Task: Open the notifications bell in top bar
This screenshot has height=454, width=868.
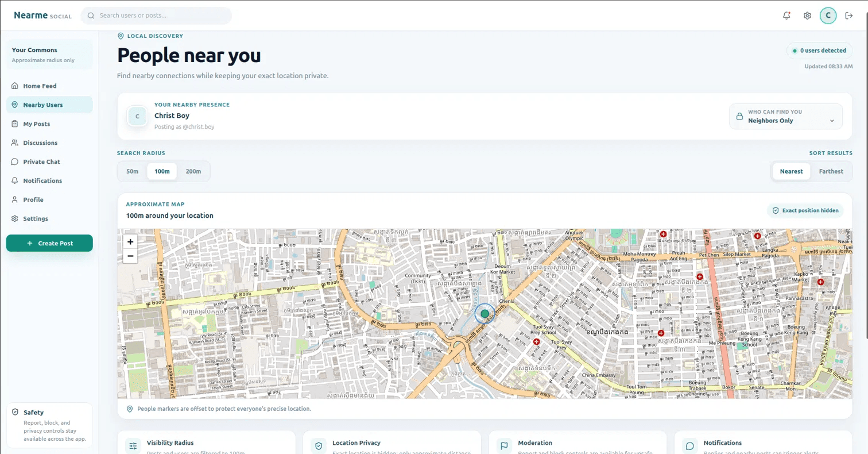Action: click(786, 16)
